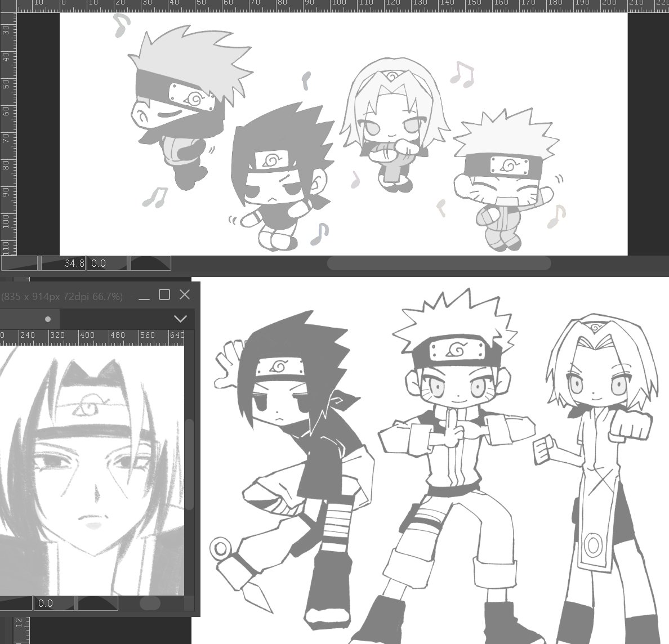Click the dancing chibi characters canvas in top window
The width and height of the screenshot is (669, 644).
coord(344,134)
